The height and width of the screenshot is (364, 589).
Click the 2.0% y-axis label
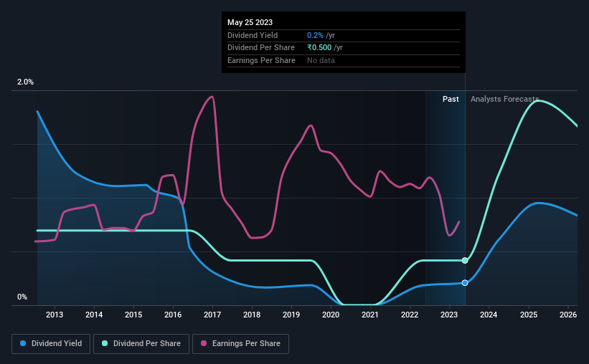[x=25, y=82]
